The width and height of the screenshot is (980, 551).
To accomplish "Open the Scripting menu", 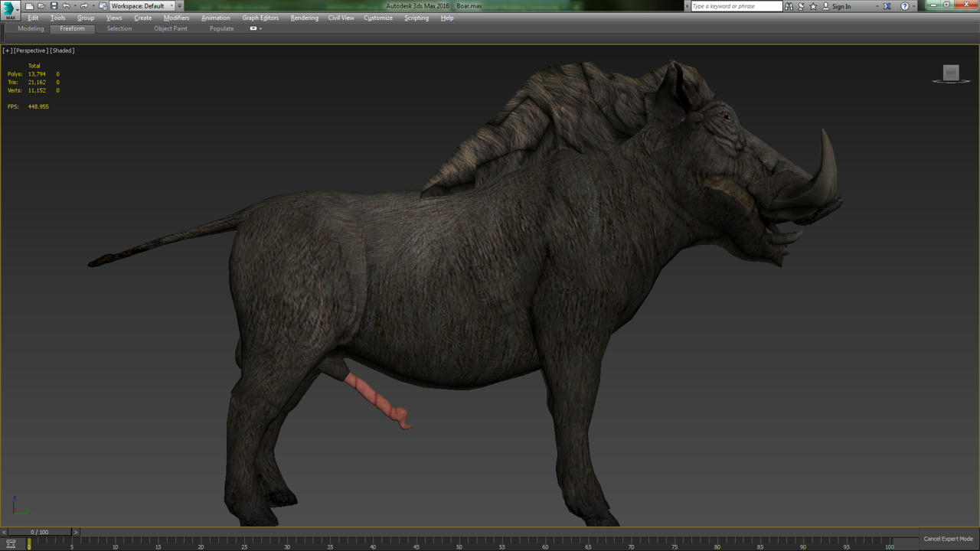I will [416, 18].
